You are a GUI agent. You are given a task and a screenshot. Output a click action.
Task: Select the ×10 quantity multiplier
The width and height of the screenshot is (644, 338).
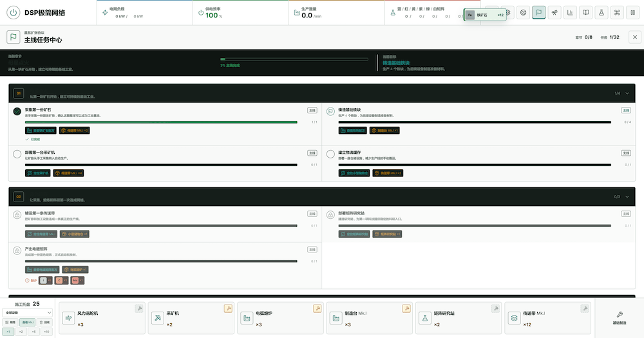click(46, 332)
